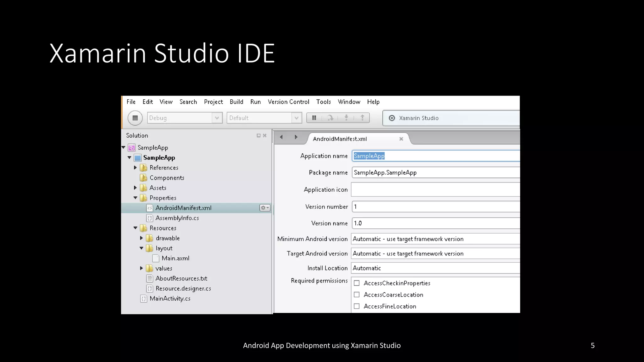Dock the Solution pad using the square icon

click(258, 135)
